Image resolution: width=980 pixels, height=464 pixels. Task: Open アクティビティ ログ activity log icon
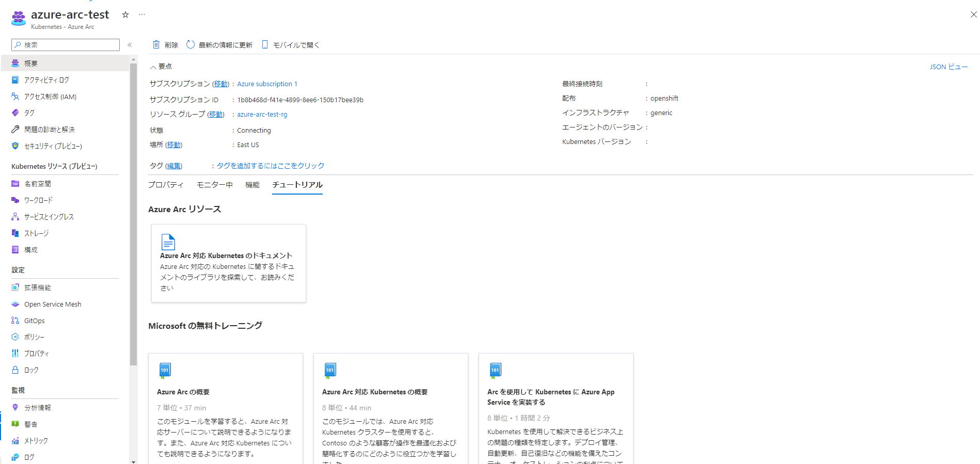[15, 80]
